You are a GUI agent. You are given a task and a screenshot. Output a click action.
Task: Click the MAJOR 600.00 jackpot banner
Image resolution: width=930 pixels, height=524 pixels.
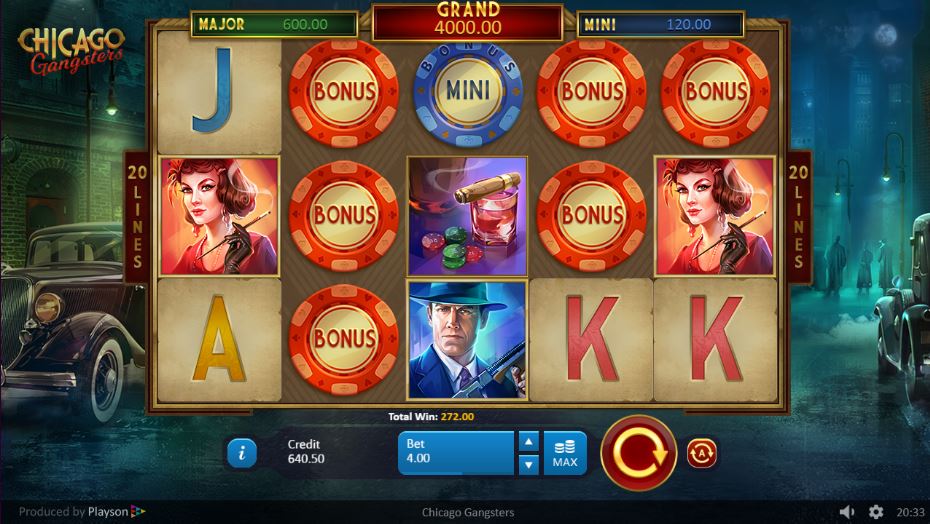[x=274, y=24]
